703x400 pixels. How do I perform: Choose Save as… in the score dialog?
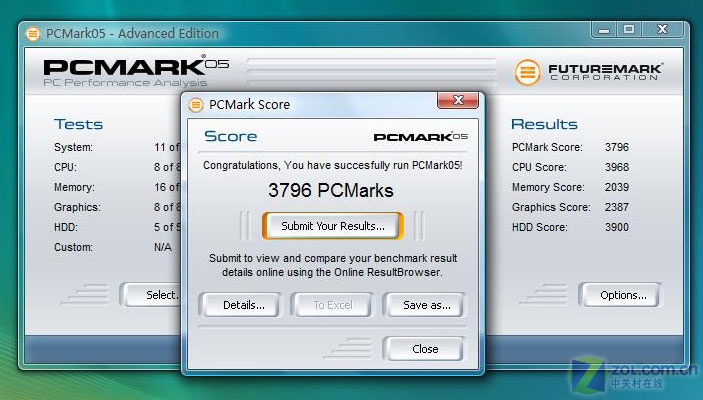point(426,305)
